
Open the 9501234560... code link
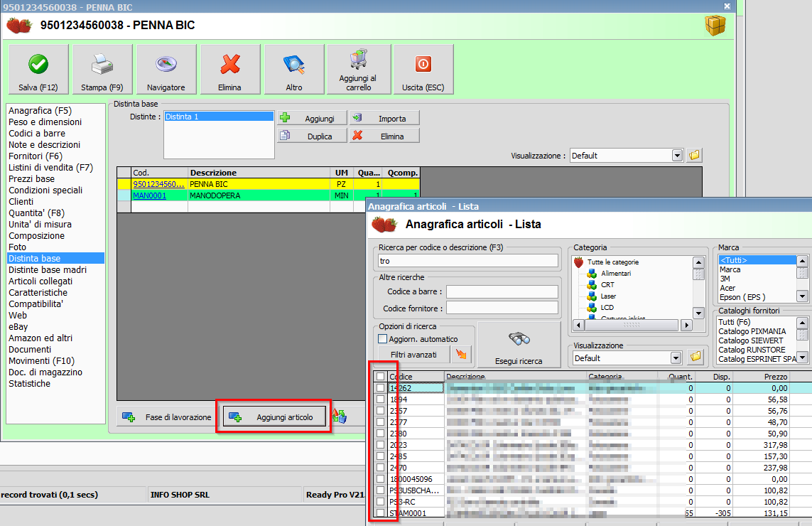point(158,184)
